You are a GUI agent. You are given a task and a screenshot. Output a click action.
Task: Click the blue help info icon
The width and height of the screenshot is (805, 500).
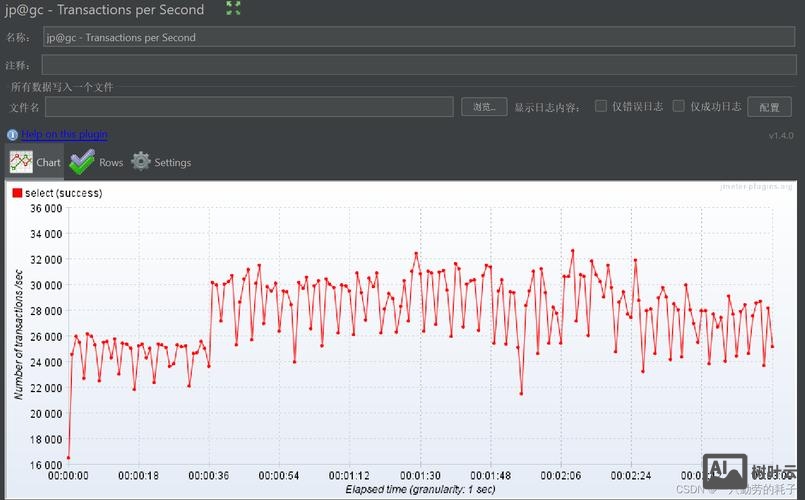tap(12, 135)
